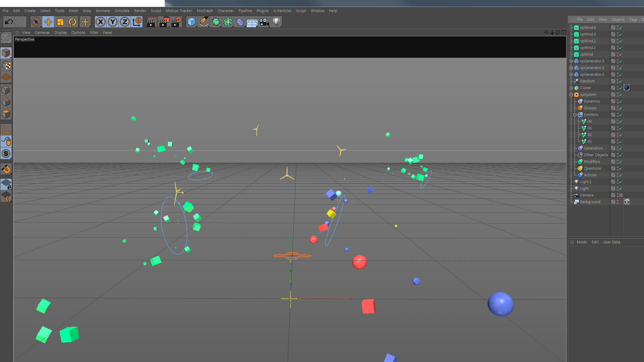
Task: Collapse the xpSystem hierarchy
Action: pyautogui.click(x=571, y=95)
